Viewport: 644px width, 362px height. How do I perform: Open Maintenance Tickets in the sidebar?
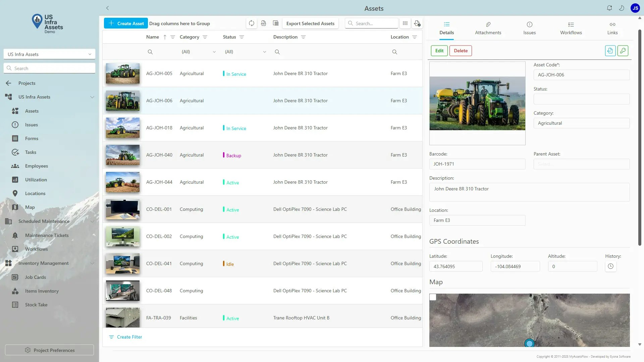point(47,235)
